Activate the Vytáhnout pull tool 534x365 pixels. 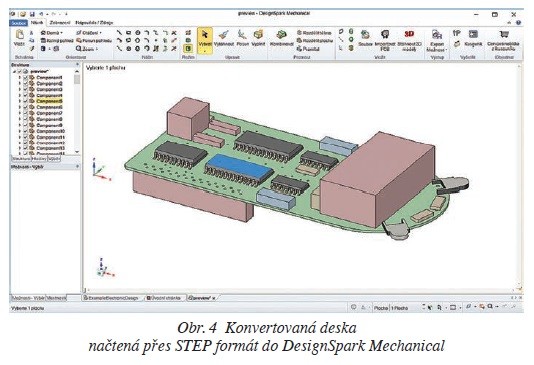coord(224,38)
